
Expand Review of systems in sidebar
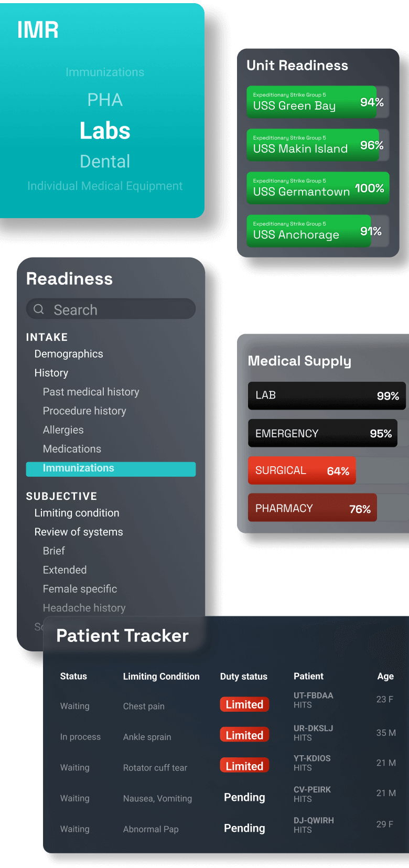(79, 532)
